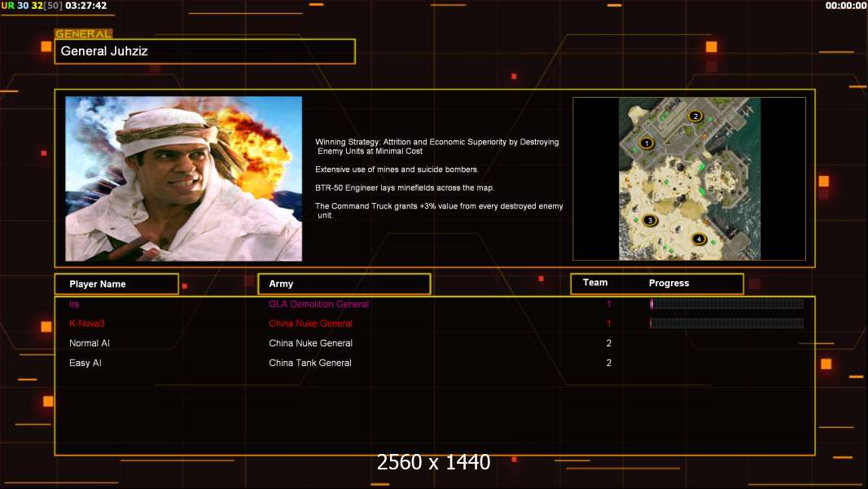Click the loading progress bar for K-Nova3

pyautogui.click(x=727, y=324)
